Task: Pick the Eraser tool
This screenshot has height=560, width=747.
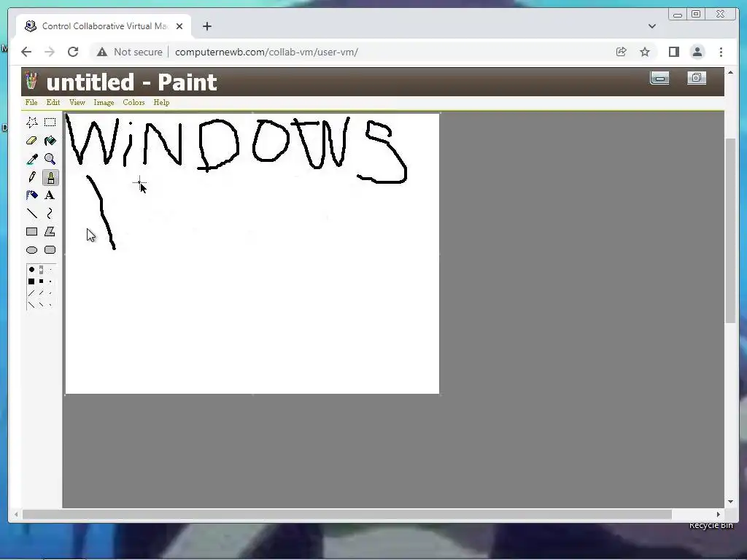Action: pyautogui.click(x=32, y=141)
